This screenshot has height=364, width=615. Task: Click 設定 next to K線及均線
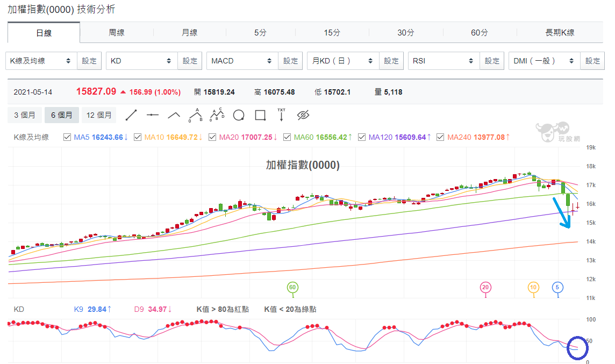(89, 61)
